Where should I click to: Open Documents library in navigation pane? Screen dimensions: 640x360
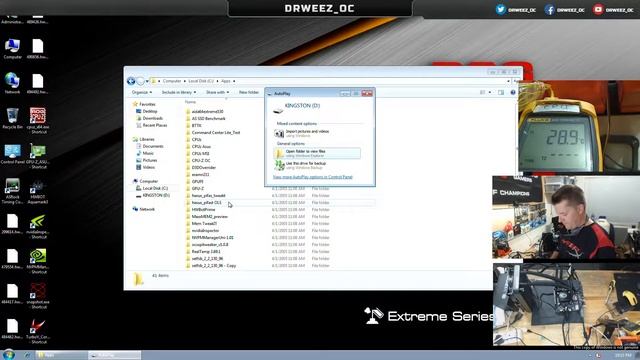click(153, 147)
